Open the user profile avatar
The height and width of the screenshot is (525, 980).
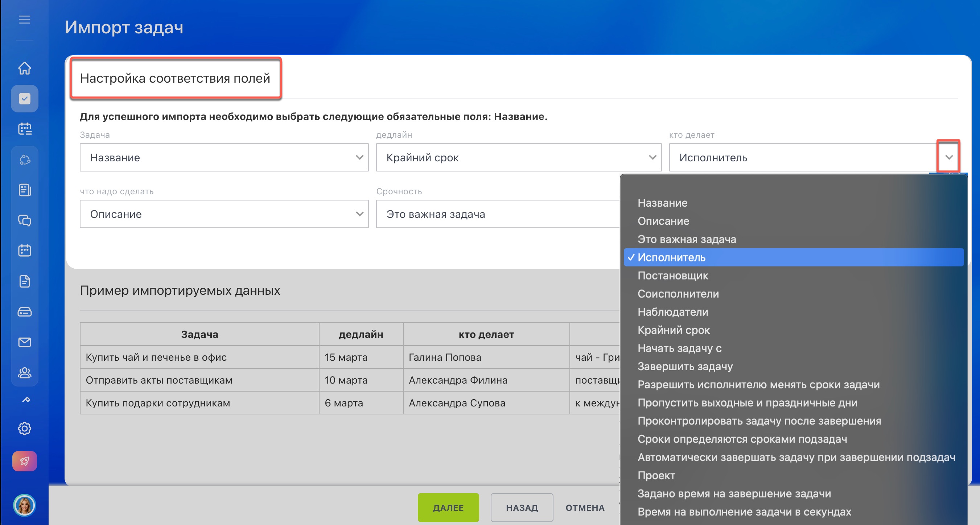pyautogui.click(x=24, y=505)
